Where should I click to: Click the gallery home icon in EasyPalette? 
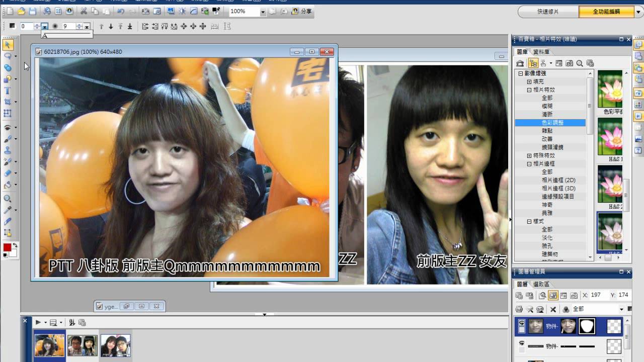[520, 63]
